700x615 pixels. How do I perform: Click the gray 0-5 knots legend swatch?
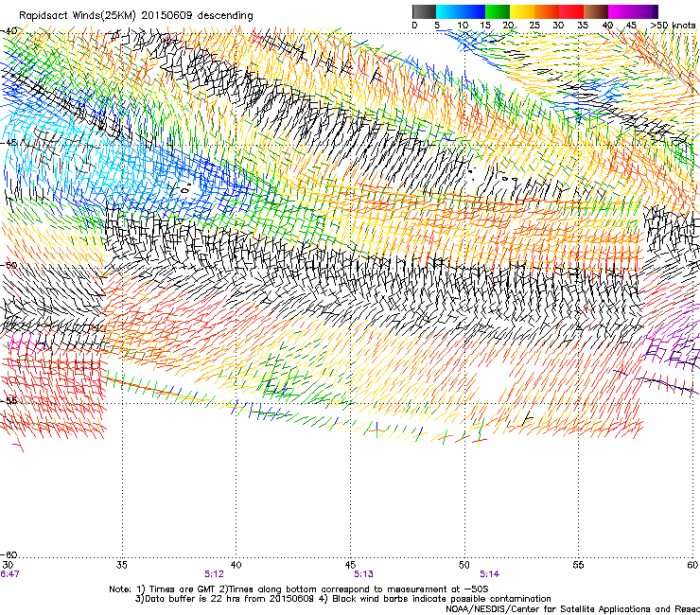[424, 11]
